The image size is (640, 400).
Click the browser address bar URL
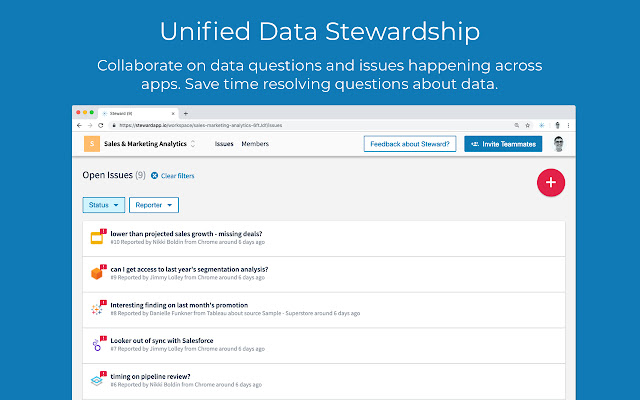(x=201, y=125)
